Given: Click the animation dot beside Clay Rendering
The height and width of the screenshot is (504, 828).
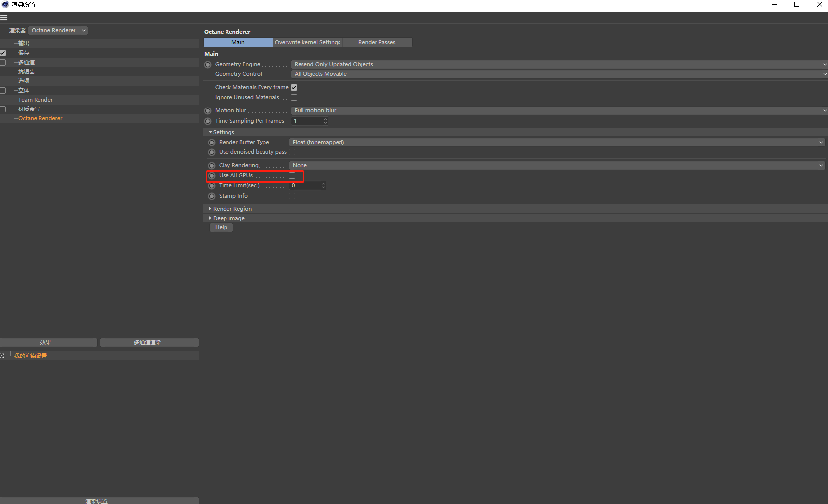Looking at the screenshot, I should 212,166.
